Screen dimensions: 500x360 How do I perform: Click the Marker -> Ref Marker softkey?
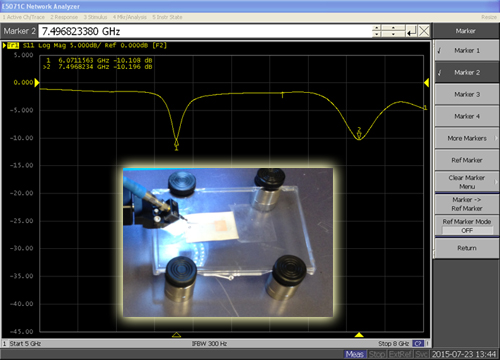click(467, 204)
